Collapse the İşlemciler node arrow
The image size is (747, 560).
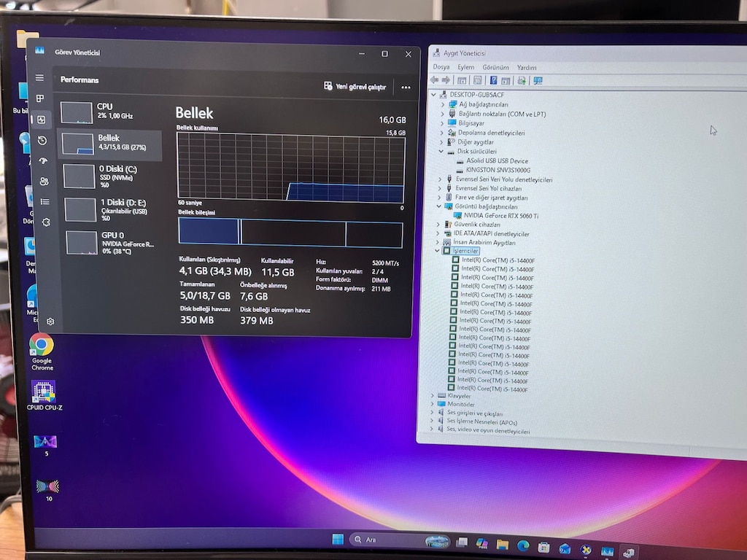point(437,251)
